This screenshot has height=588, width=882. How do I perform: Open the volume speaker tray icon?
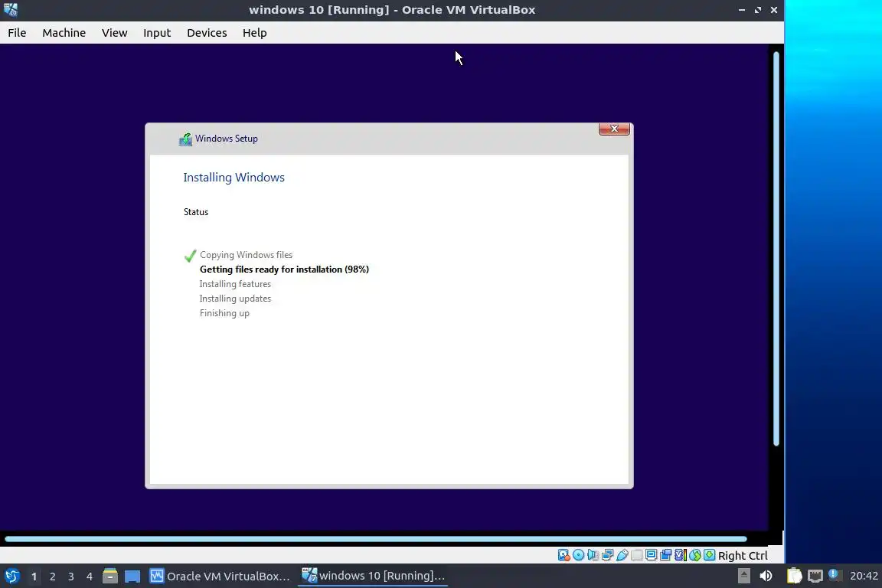766,576
